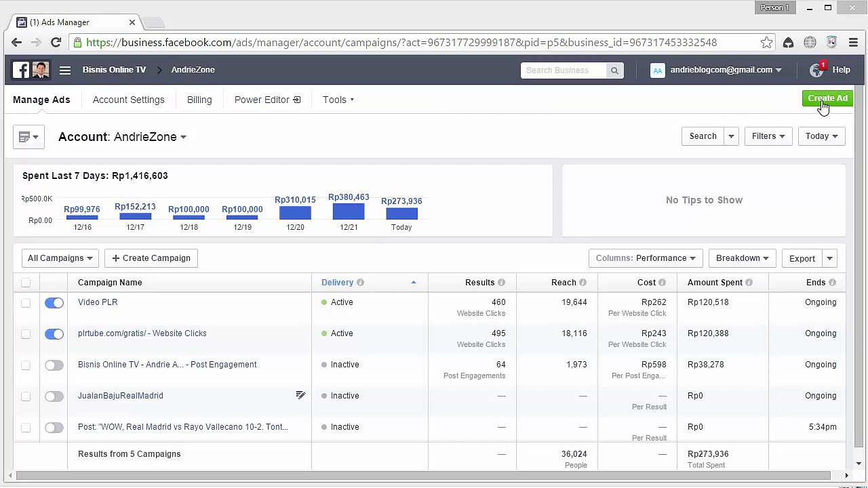Open the Columns: Performance dropdown

click(646, 258)
